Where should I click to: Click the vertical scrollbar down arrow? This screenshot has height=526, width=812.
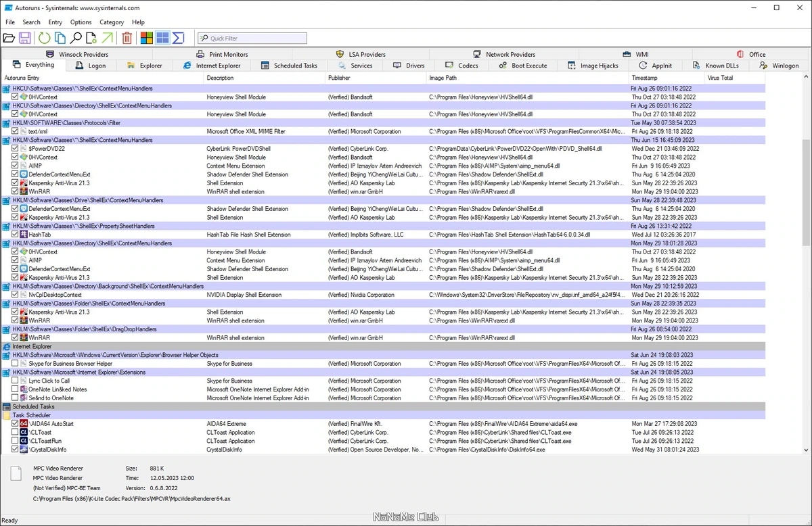807,450
